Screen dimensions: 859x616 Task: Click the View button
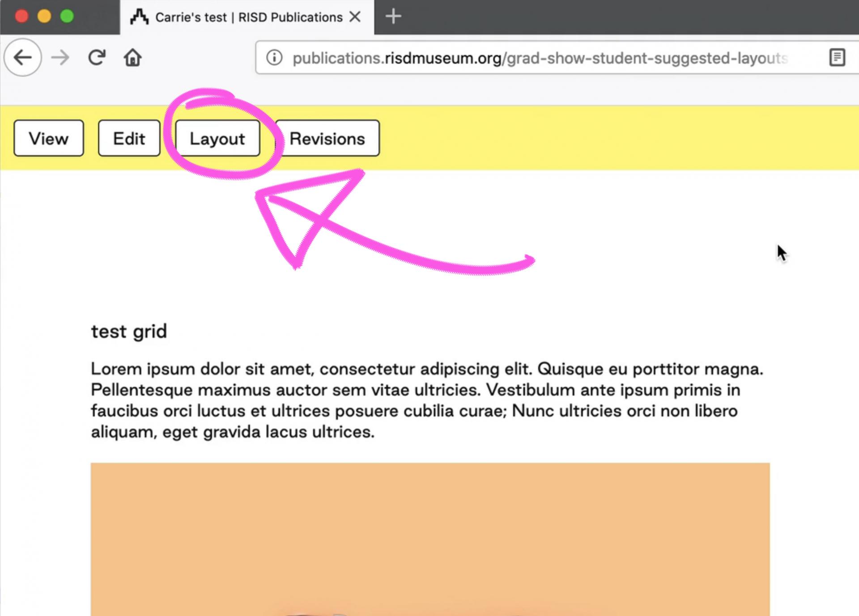pyautogui.click(x=48, y=138)
